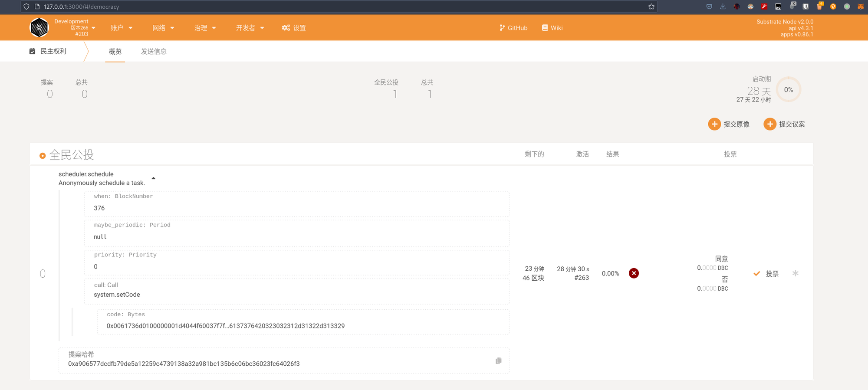The height and width of the screenshot is (390, 868).
Task: Open the 网络 menu
Action: 163,28
